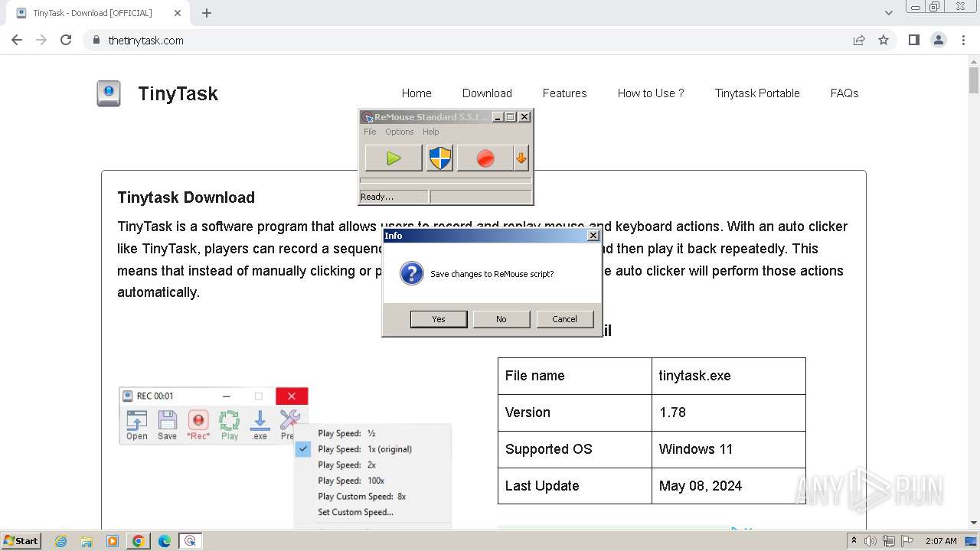Open Microsoft Edge from the taskbar

164,541
